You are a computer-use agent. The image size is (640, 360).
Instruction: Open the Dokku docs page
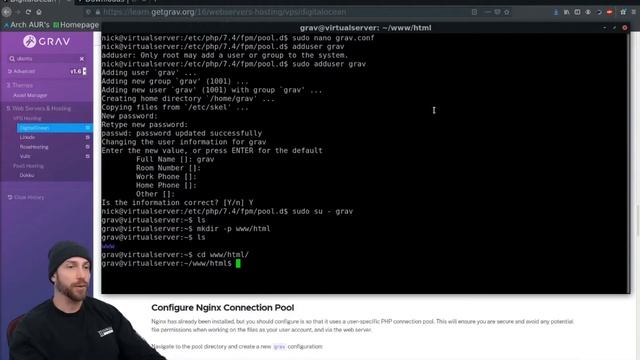point(27,176)
